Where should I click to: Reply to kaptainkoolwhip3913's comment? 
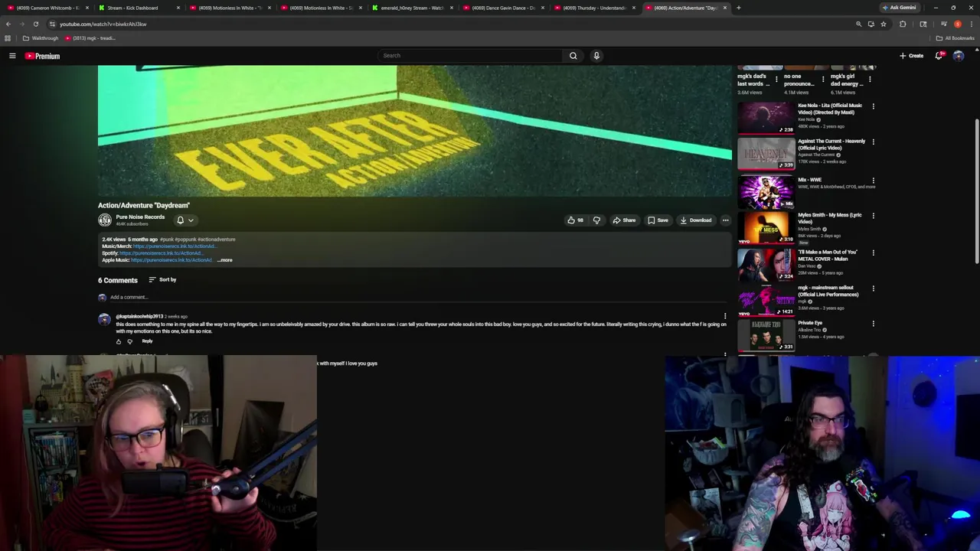tap(147, 341)
